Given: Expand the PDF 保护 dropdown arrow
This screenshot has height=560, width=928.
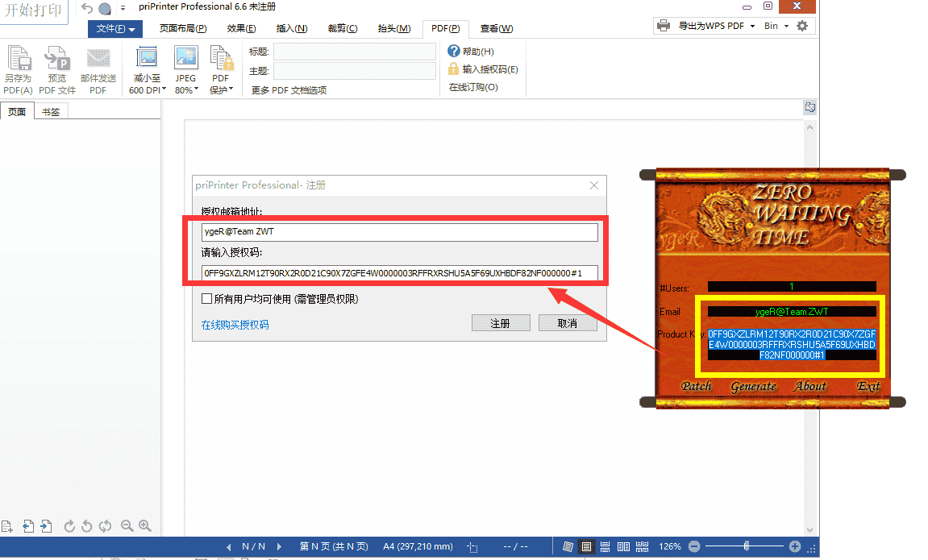Looking at the screenshot, I should (x=231, y=89).
